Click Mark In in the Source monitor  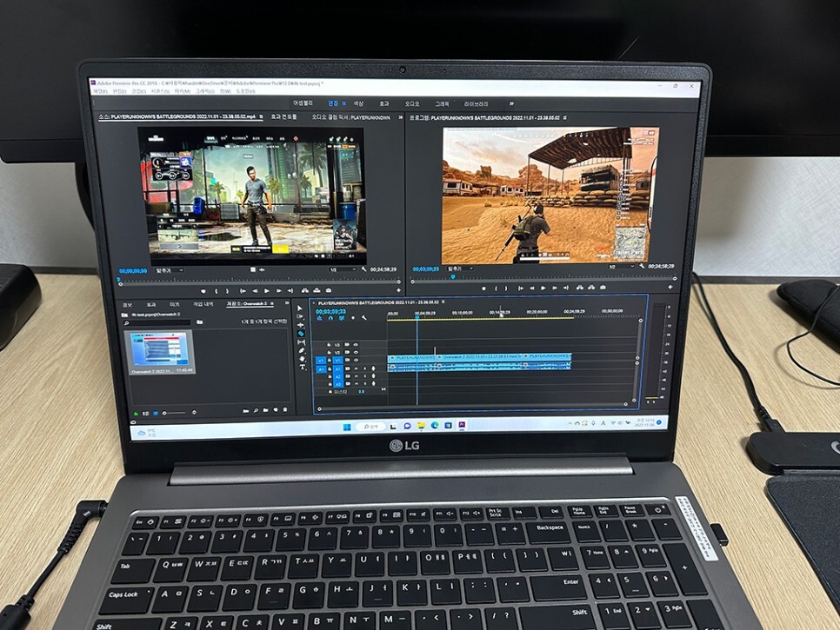216,291
